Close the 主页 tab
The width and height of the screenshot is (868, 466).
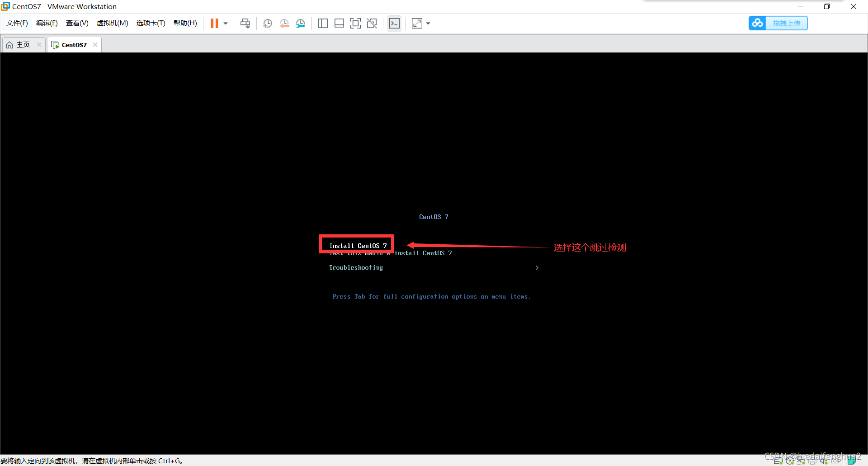pyautogui.click(x=39, y=44)
